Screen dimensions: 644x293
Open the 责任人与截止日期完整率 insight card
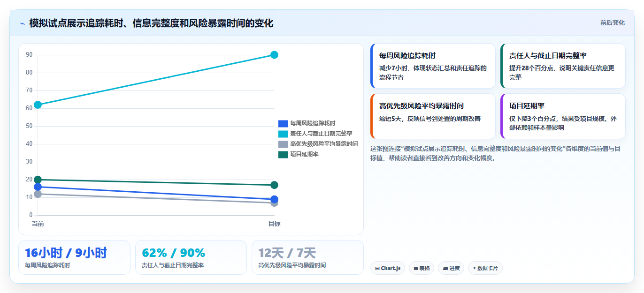(563, 66)
